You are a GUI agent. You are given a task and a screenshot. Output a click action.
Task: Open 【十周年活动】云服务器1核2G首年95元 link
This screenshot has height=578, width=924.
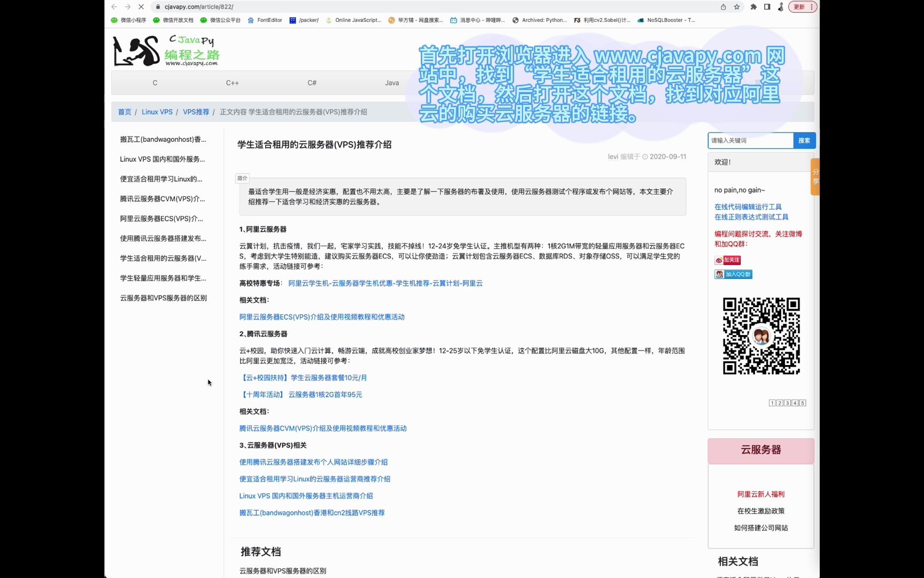[x=301, y=394]
